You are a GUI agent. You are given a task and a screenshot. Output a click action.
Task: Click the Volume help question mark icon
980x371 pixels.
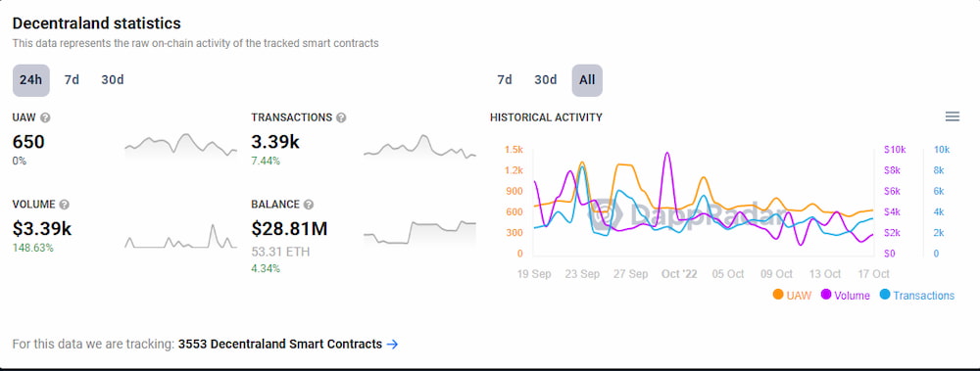pyautogui.click(x=64, y=205)
